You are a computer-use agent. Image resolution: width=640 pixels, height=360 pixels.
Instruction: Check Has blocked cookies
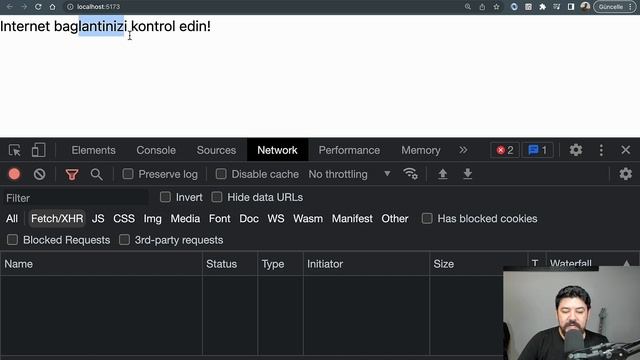pos(427,218)
